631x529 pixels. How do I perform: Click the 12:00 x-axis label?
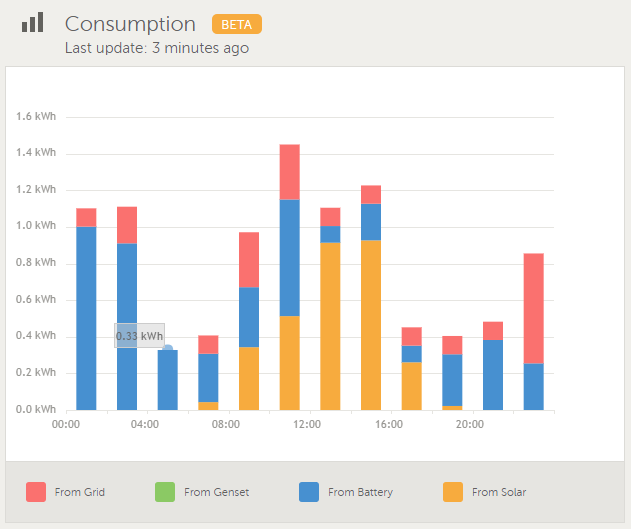[x=307, y=424]
